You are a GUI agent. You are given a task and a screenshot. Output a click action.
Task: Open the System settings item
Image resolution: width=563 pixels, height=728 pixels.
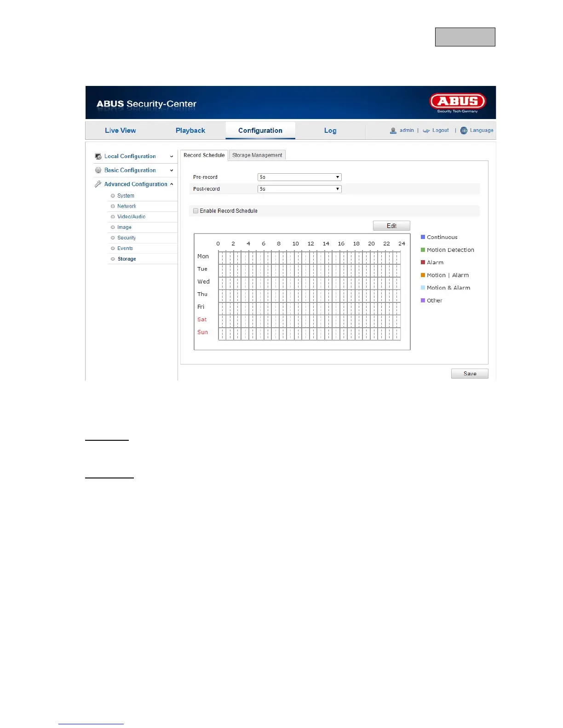point(126,196)
